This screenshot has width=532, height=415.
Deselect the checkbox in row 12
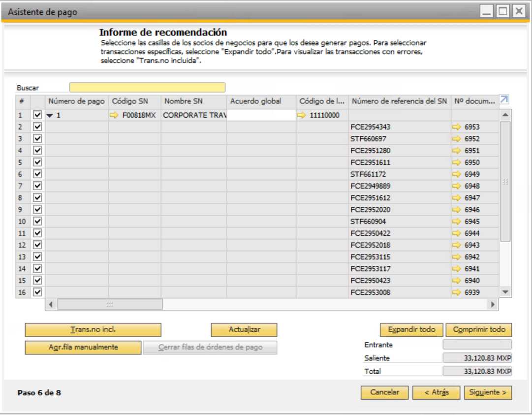click(x=37, y=245)
